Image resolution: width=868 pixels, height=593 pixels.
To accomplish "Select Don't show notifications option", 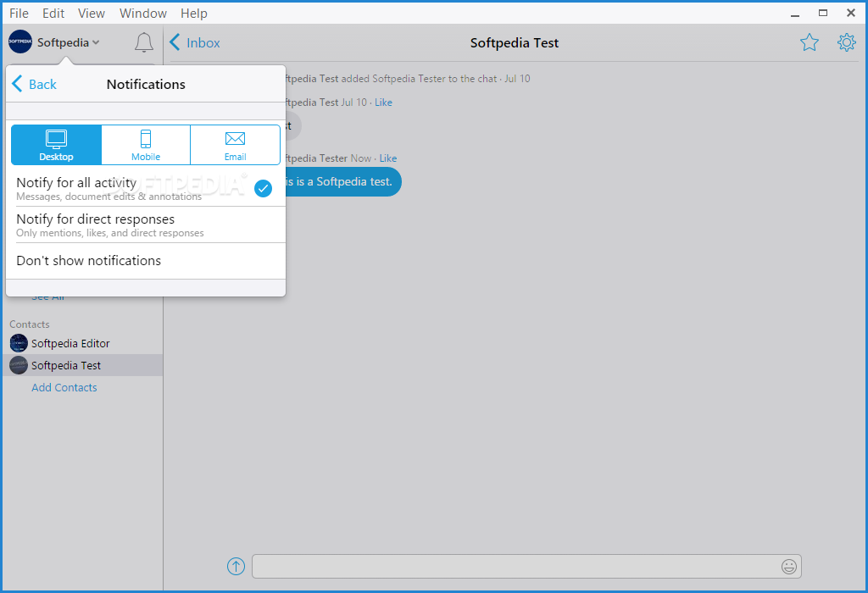I will coord(146,261).
